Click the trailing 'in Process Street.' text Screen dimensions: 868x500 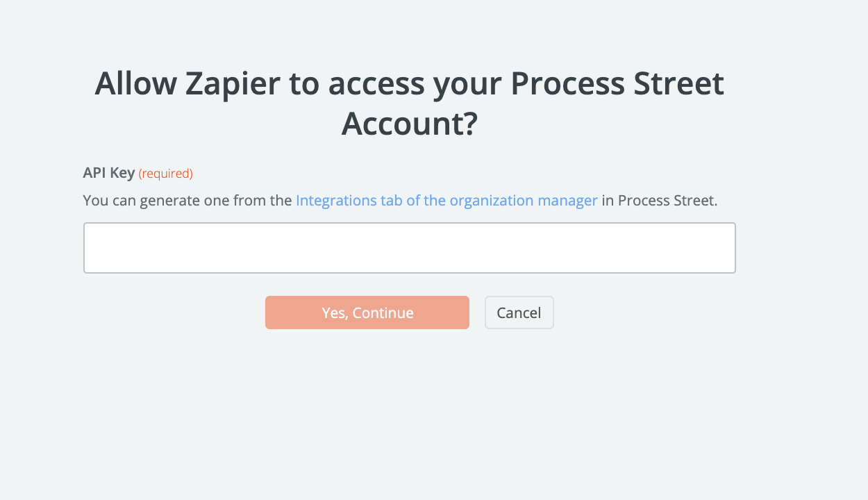tap(659, 201)
